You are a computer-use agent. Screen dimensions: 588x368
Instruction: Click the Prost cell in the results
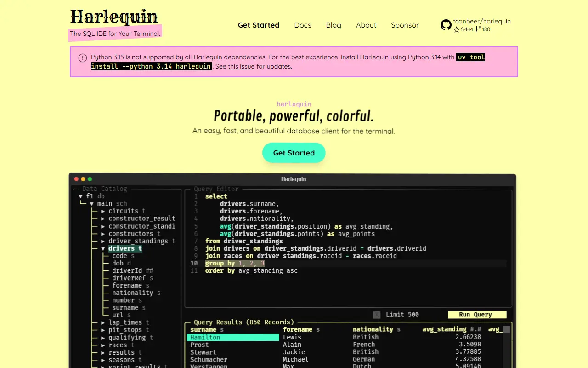pyautogui.click(x=199, y=345)
